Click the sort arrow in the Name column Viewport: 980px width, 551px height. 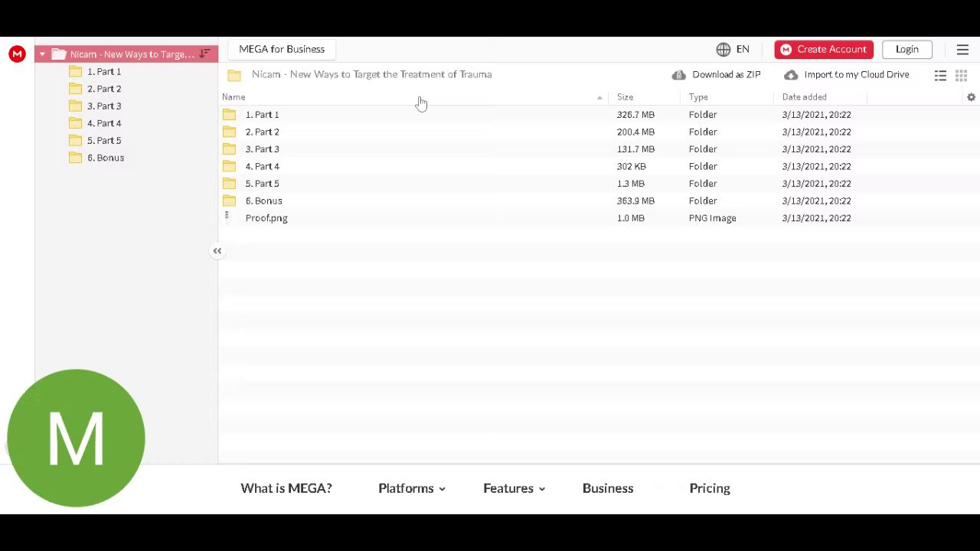[x=599, y=97]
